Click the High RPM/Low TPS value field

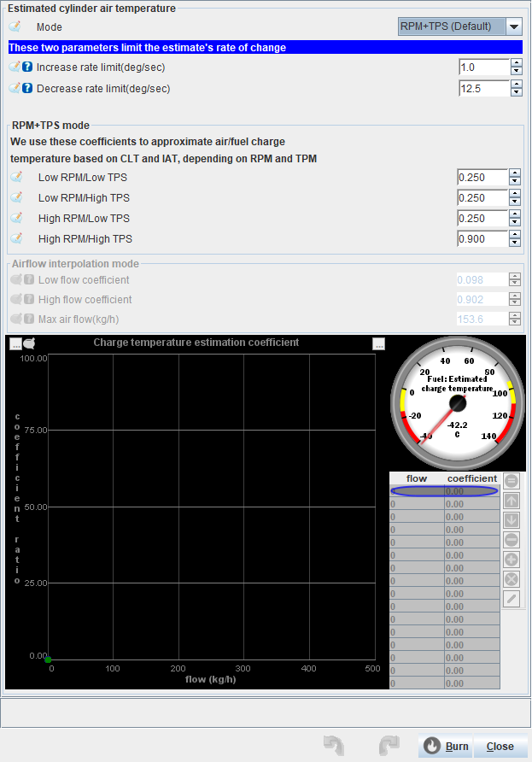point(482,218)
